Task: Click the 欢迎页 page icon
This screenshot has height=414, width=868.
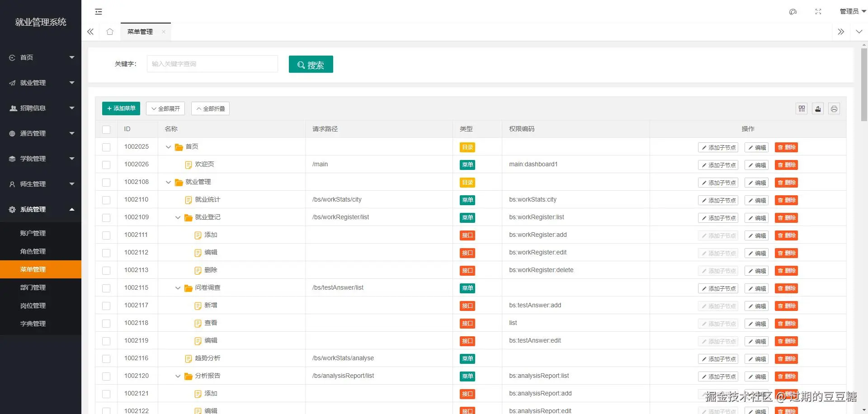Action: 189,165
